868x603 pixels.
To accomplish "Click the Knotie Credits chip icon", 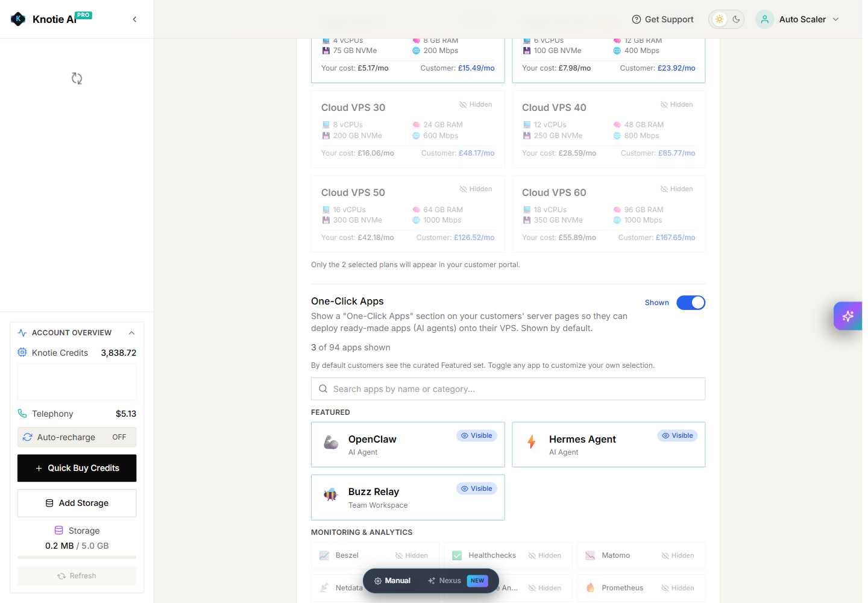I will 22,352.
